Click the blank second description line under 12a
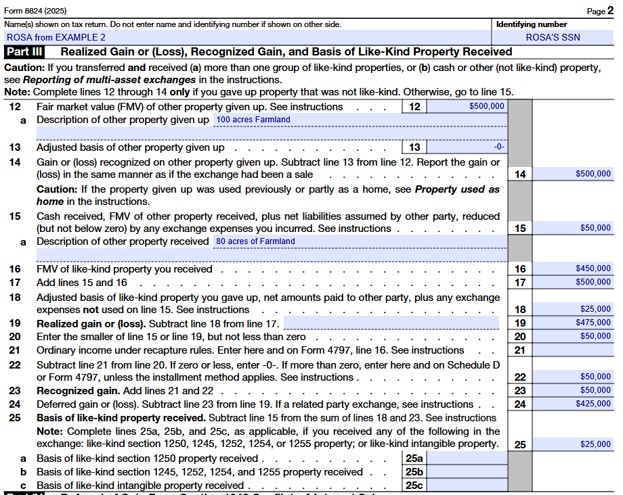 [271, 133]
